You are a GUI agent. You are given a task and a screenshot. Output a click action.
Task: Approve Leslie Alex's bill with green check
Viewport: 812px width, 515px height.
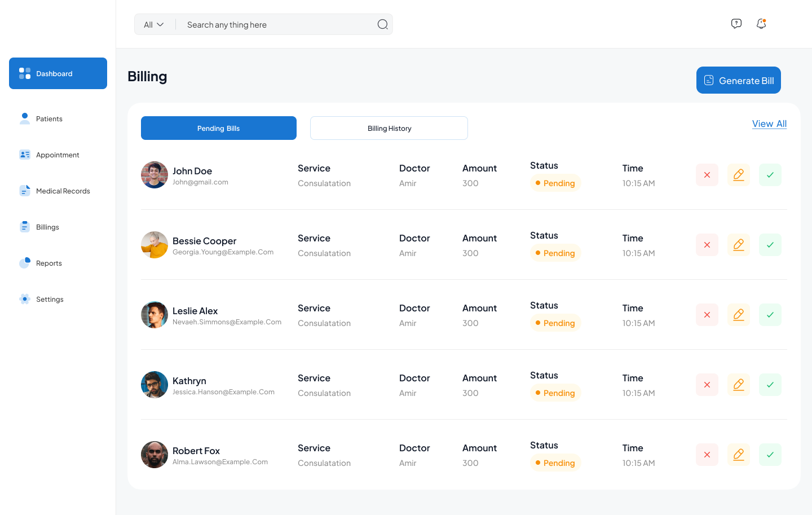click(770, 315)
